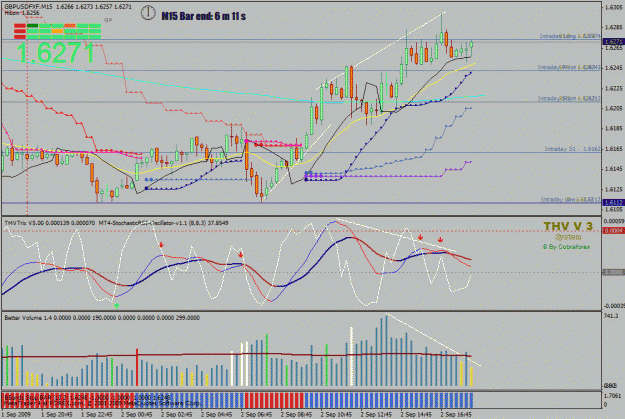
Task: Click the '2 Sep 12:45' time axis label
Action: pyautogui.click(x=376, y=414)
